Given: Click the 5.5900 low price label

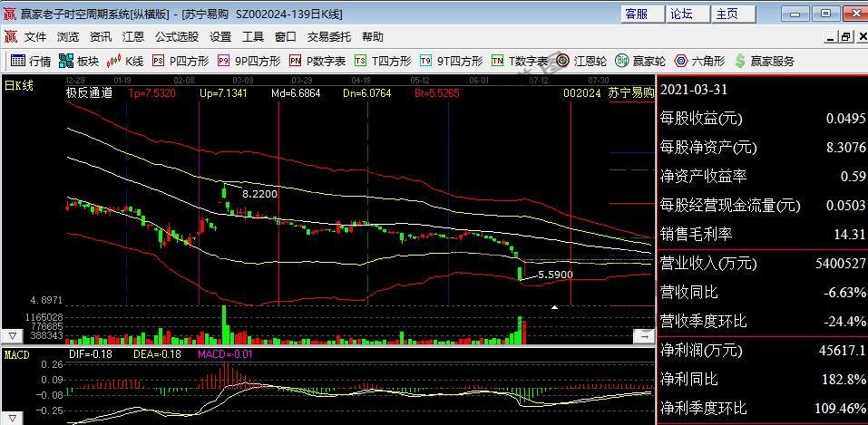Looking at the screenshot, I should (x=555, y=275).
